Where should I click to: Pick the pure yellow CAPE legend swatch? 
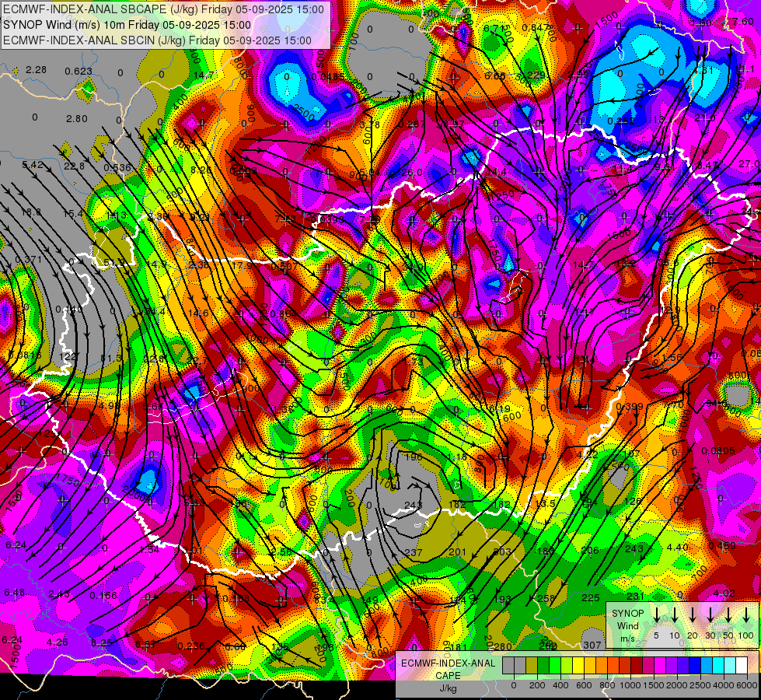pos(578,665)
